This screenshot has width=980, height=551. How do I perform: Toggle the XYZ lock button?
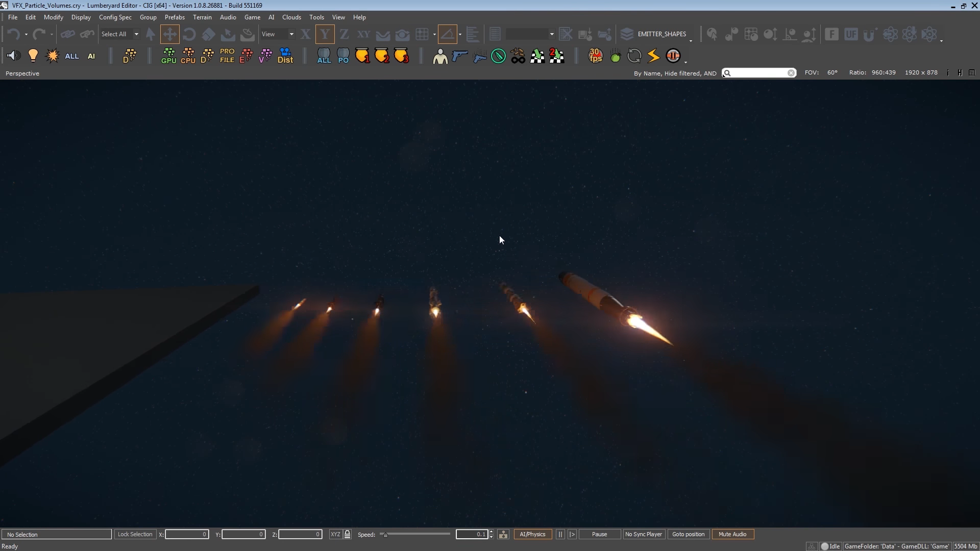coord(347,534)
